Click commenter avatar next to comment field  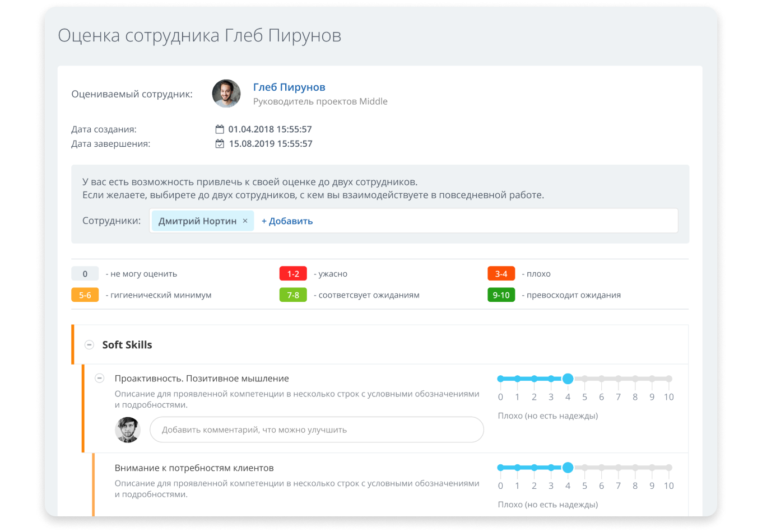point(128,430)
